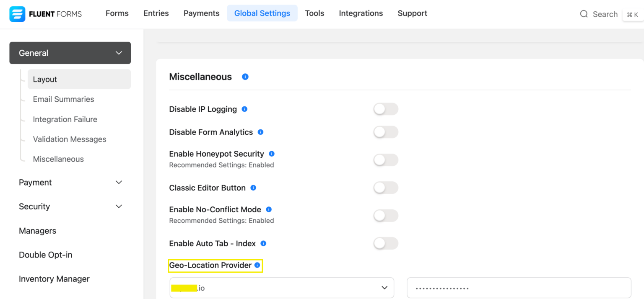Click the info icon next to Disable IP Logging
The image size is (644, 299).
pos(244,109)
